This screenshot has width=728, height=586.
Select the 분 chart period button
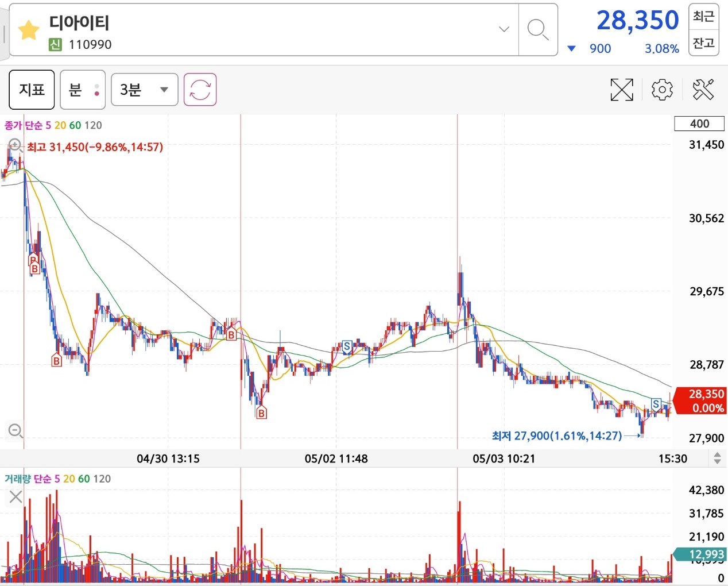pos(83,90)
